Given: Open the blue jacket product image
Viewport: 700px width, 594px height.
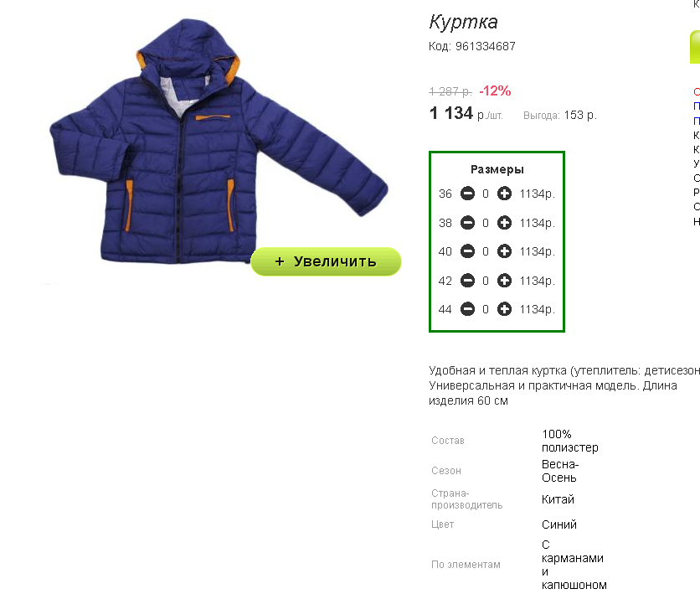Looking at the screenshot, I should pyautogui.click(x=219, y=141).
